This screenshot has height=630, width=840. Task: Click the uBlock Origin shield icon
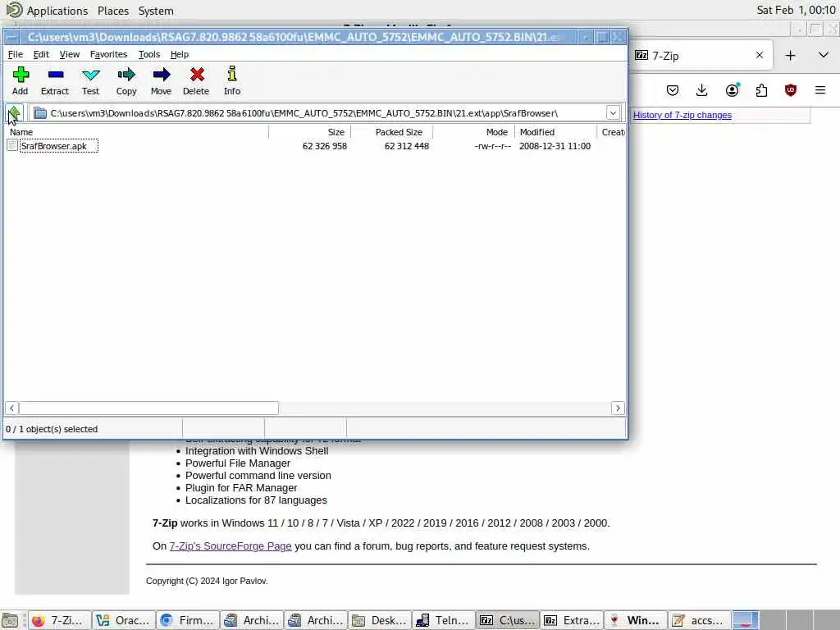click(790, 90)
